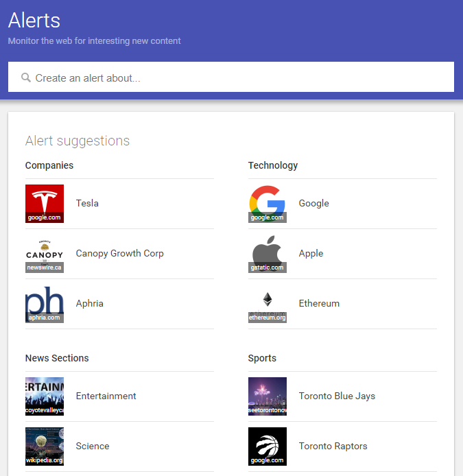This screenshot has width=463, height=476.
Task: Select the Ethereum alert suggestion
Action: (x=342, y=304)
